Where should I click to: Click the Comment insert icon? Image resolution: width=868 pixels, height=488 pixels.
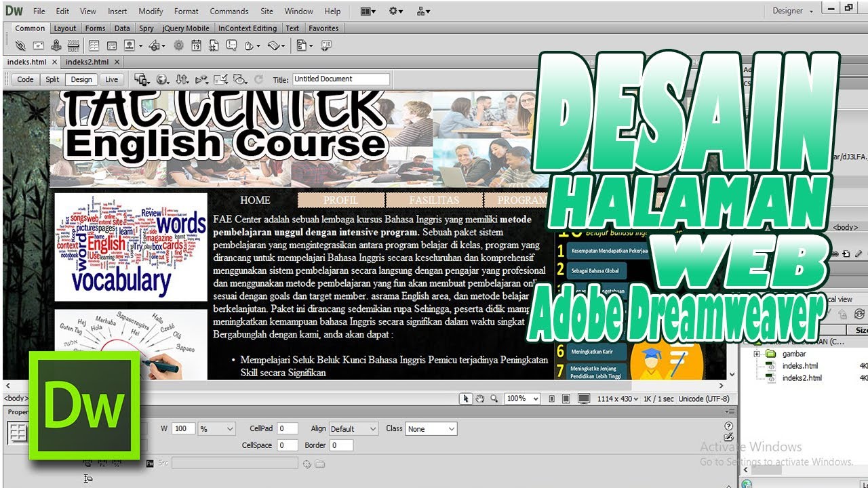[x=231, y=45]
